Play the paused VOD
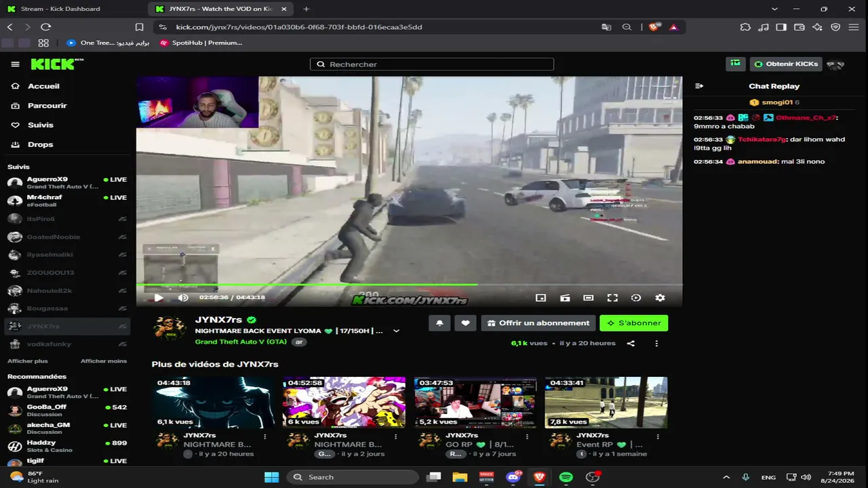The height and width of the screenshot is (488, 868). tap(159, 298)
